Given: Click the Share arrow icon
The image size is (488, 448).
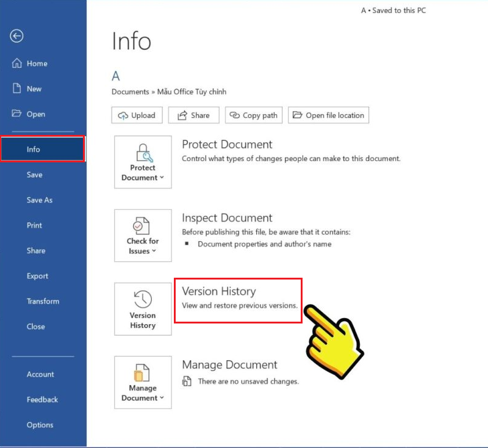Looking at the screenshot, I should click(181, 115).
